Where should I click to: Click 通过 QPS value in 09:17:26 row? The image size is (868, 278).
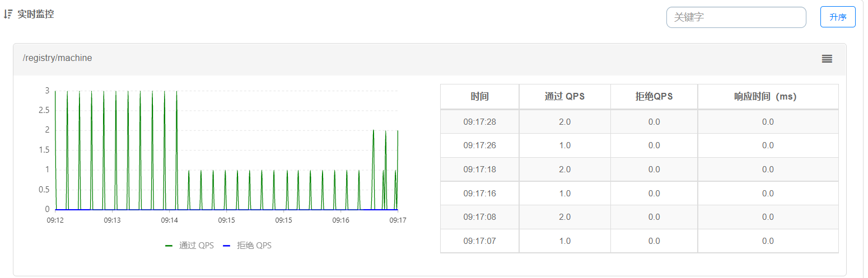(x=564, y=145)
